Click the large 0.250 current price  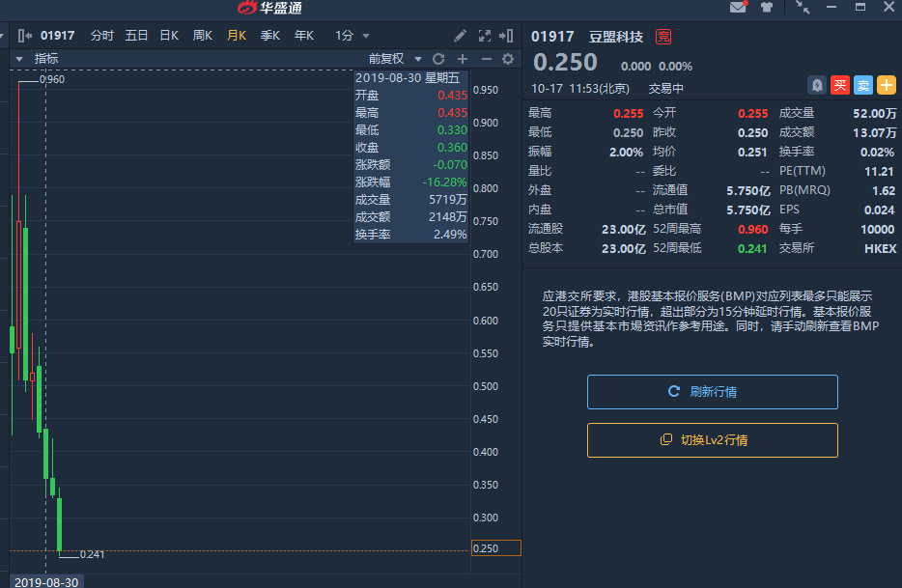click(x=566, y=62)
